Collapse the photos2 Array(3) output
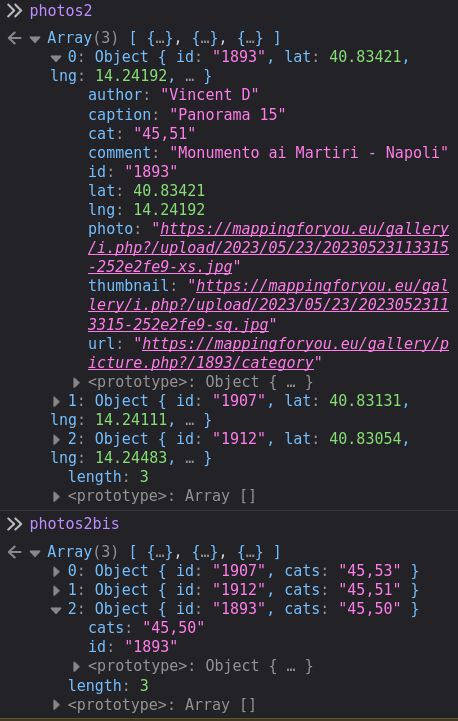 (35, 39)
